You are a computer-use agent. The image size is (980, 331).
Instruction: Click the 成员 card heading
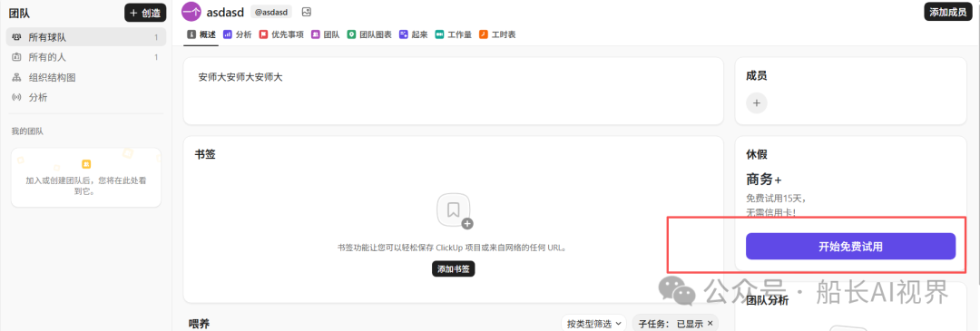(x=757, y=75)
